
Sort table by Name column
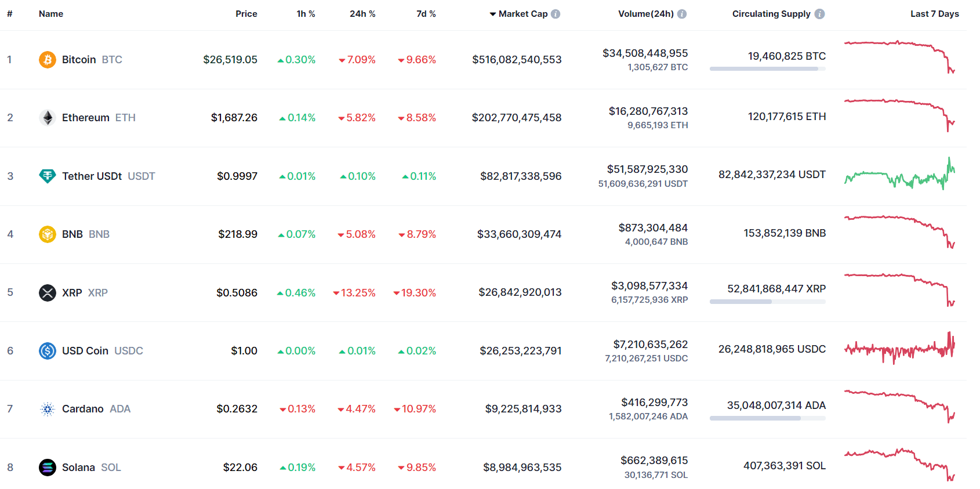coord(51,14)
